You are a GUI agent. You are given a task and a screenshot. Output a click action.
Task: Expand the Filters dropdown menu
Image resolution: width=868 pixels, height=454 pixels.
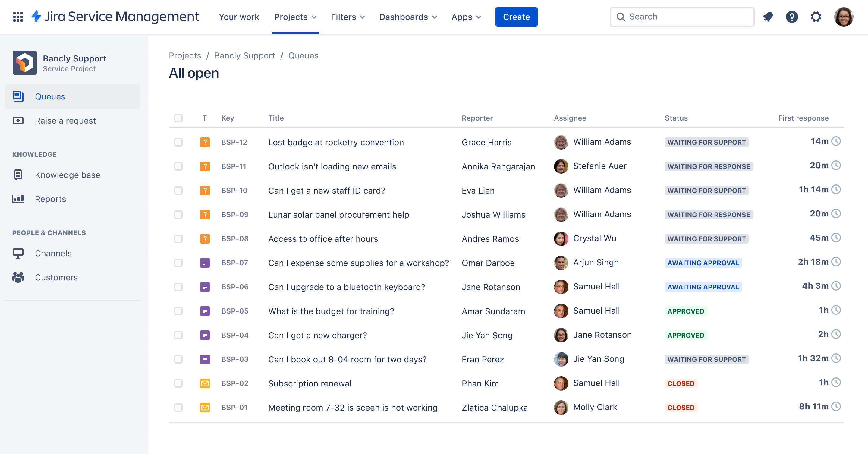click(347, 17)
